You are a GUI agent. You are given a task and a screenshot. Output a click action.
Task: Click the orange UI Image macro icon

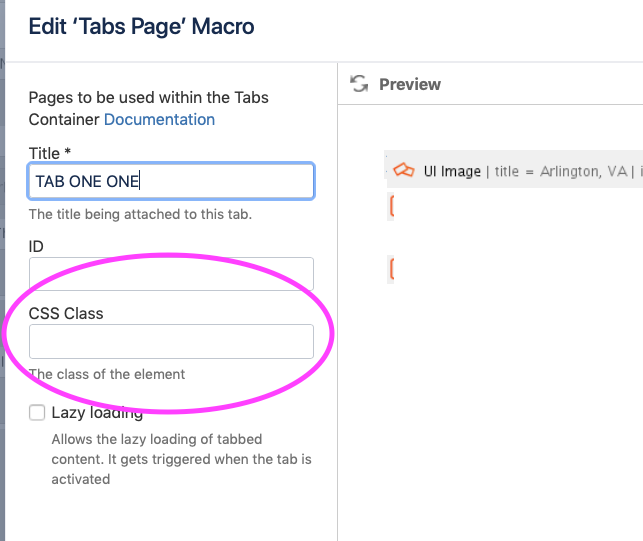point(404,170)
